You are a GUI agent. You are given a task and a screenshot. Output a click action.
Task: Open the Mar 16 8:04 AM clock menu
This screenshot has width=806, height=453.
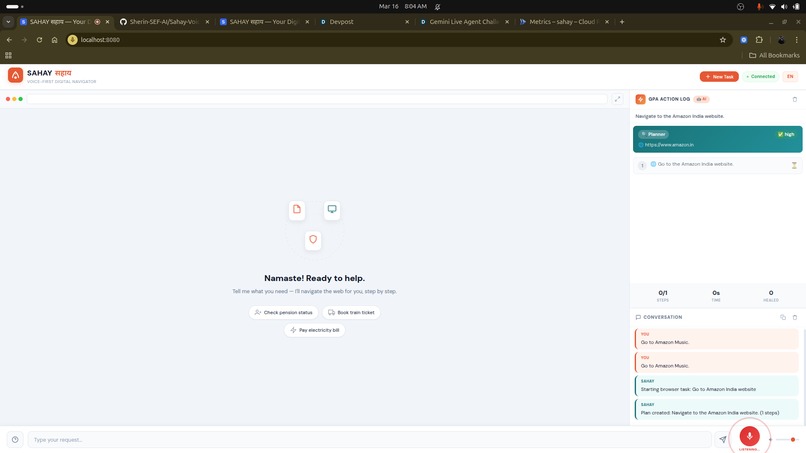click(x=402, y=6)
